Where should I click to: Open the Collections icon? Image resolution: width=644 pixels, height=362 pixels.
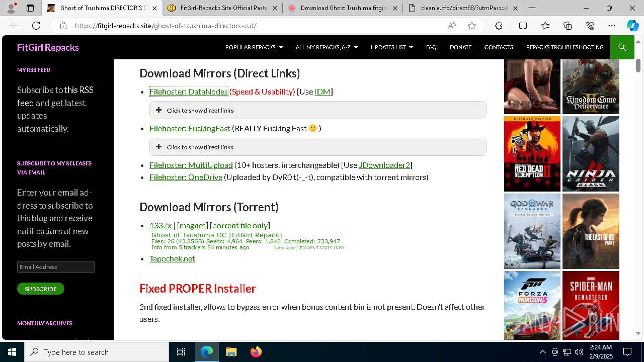coord(568,26)
